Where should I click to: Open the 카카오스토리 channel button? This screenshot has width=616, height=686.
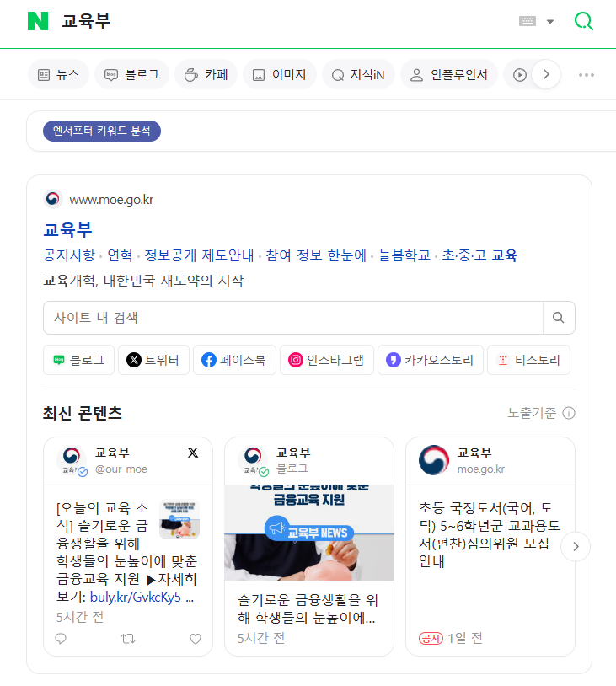click(431, 360)
